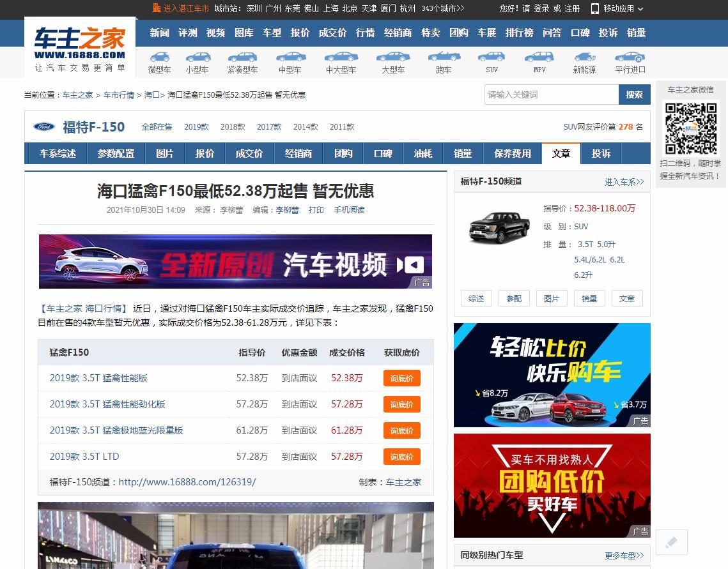Open the 2019款 3.5T 猛禽性能版 link
The height and width of the screenshot is (569, 728).
point(98,378)
